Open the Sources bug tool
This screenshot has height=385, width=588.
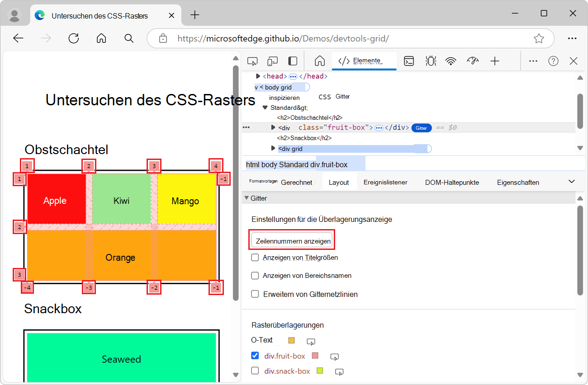430,61
